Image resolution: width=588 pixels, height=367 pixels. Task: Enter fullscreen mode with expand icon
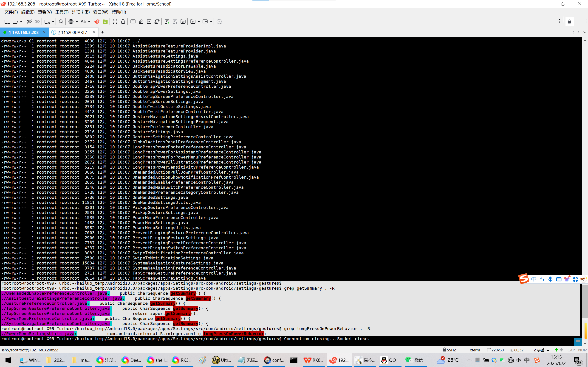[x=115, y=22]
